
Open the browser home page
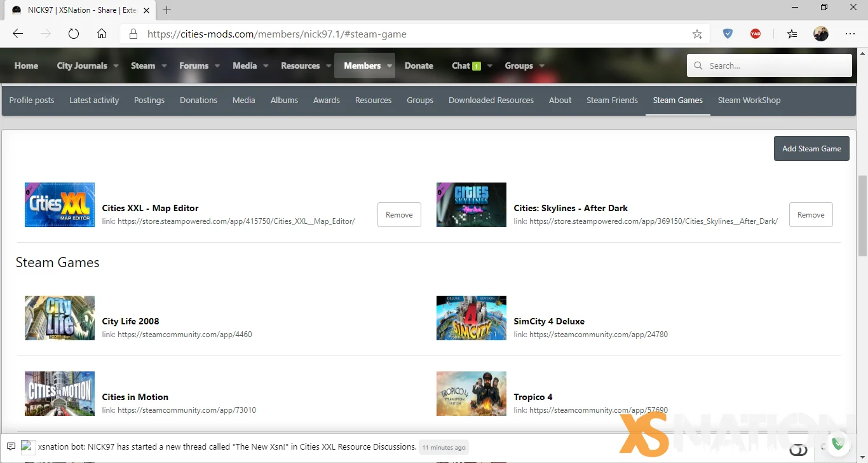tap(102, 34)
